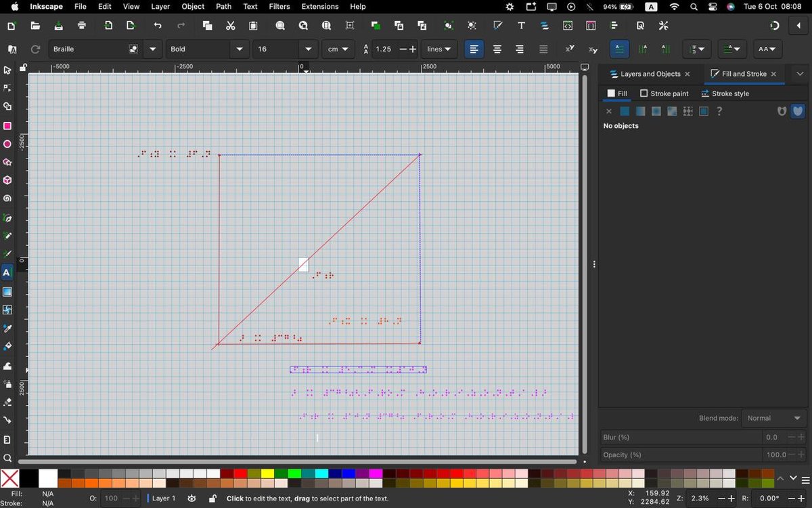Image resolution: width=812 pixels, height=508 pixels.
Task: Toggle horizontal text orientation button
Action: click(619, 49)
